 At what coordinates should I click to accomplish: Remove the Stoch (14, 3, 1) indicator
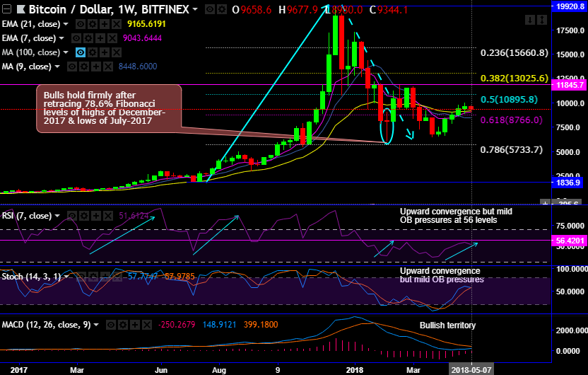(117, 277)
